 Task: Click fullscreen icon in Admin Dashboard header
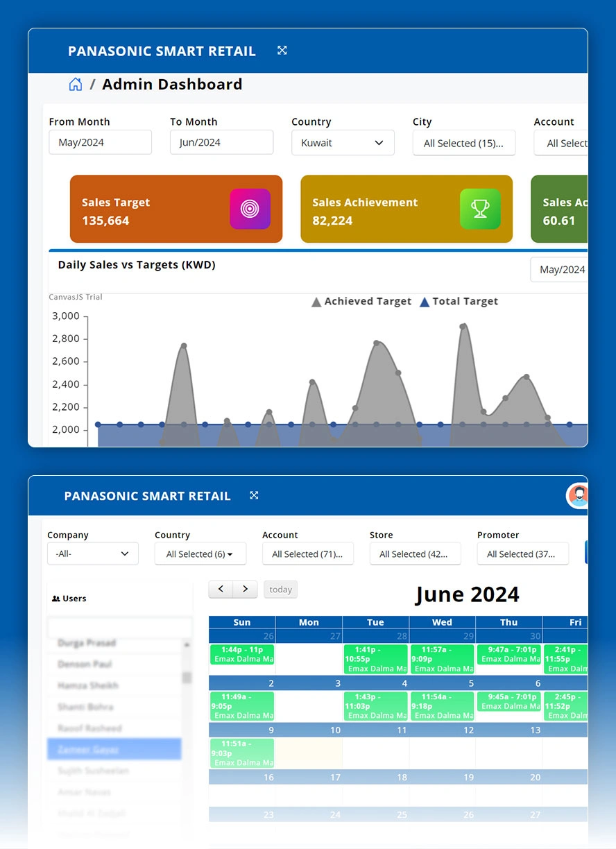282,50
